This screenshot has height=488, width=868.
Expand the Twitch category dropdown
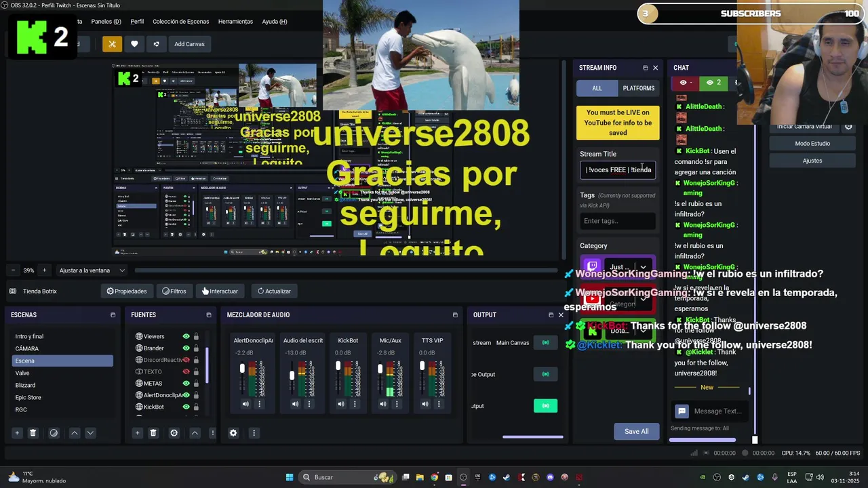click(643, 267)
